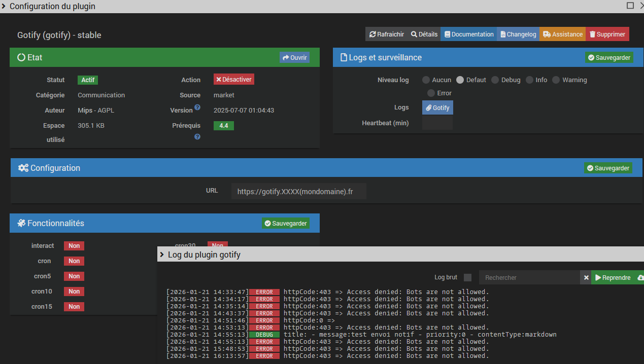Image resolution: width=644 pixels, height=364 pixels.
Task: Click Désactiver to disable the plugin
Action: coord(233,80)
